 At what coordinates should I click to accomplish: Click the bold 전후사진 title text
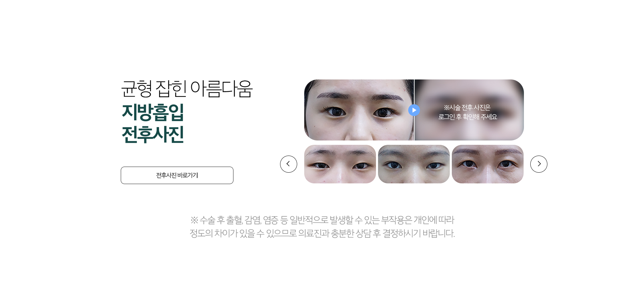[x=153, y=134]
